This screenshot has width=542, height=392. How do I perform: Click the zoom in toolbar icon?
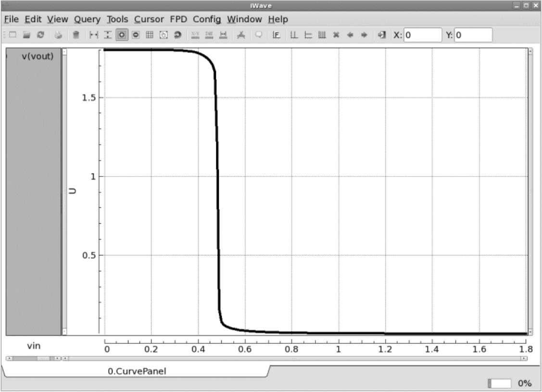point(122,35)
